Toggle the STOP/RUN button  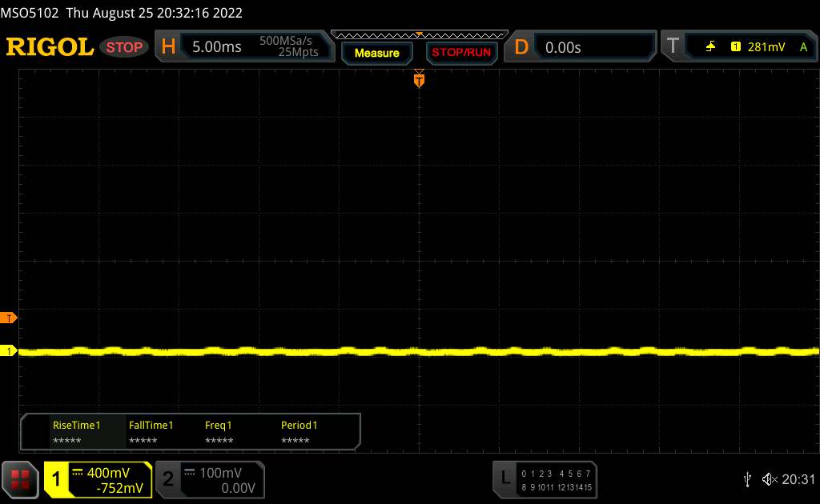coord(461,53)
